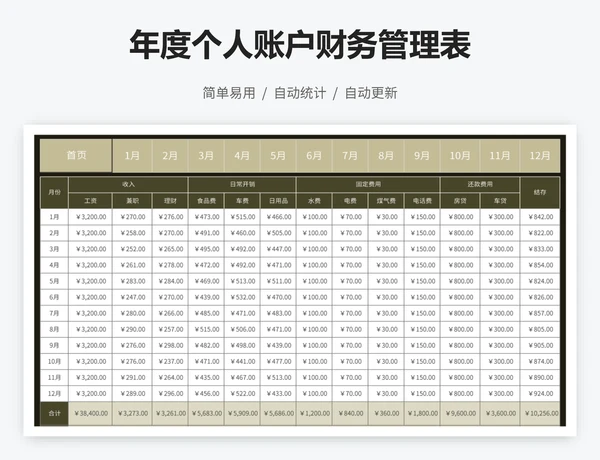Viewport: 600px width, 460px height.
Task: Click the ¥3,273.00 兼职 total cell
Action: (132, 413)
